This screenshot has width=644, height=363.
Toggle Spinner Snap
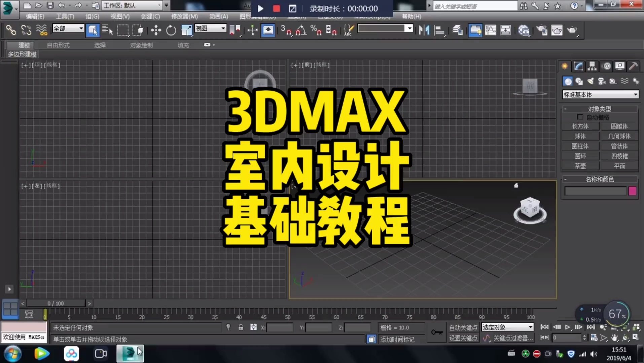pos(331,30)
